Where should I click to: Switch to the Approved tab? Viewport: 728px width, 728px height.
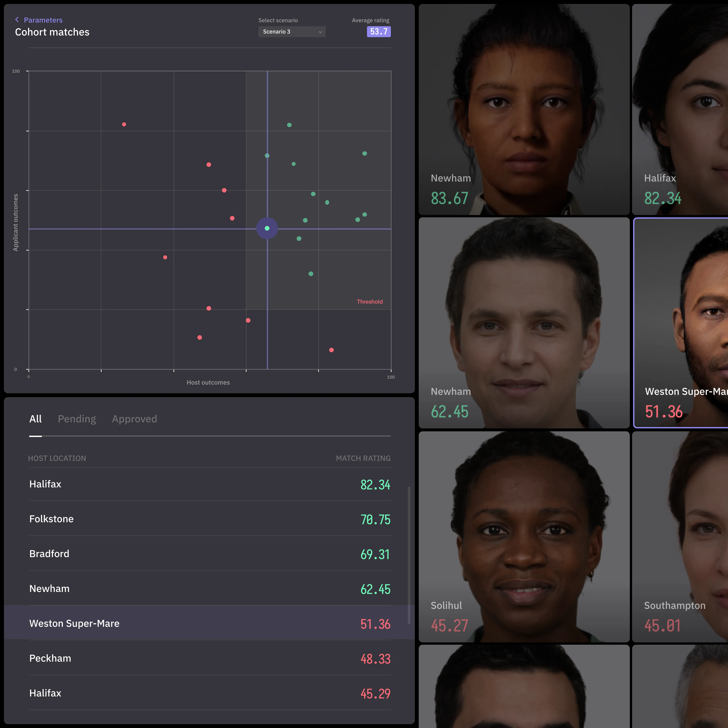click(134, 419)
